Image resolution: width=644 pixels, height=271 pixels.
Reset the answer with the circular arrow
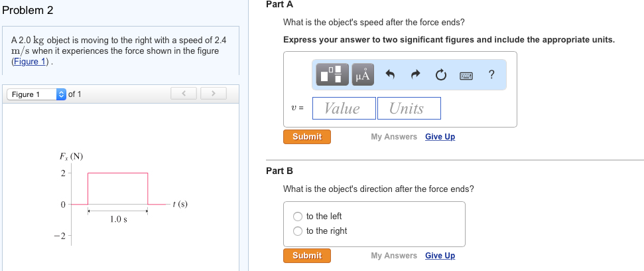coord(441,75)
